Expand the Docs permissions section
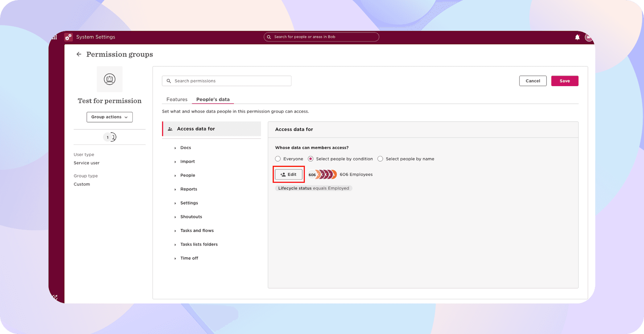Image resolution: width=644 pixels, height=334 pixels. click(186, 148)
